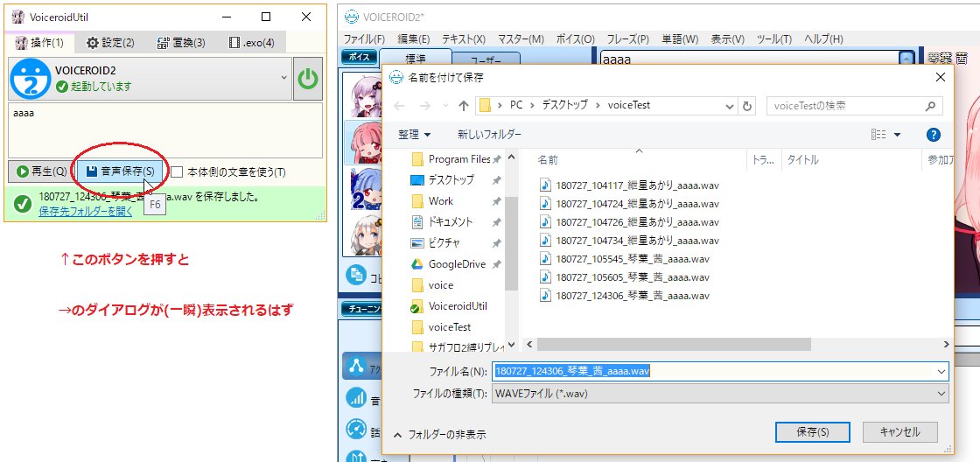Select Program Files in the navigation pane

pyautogui.click(x=458, y=158)
